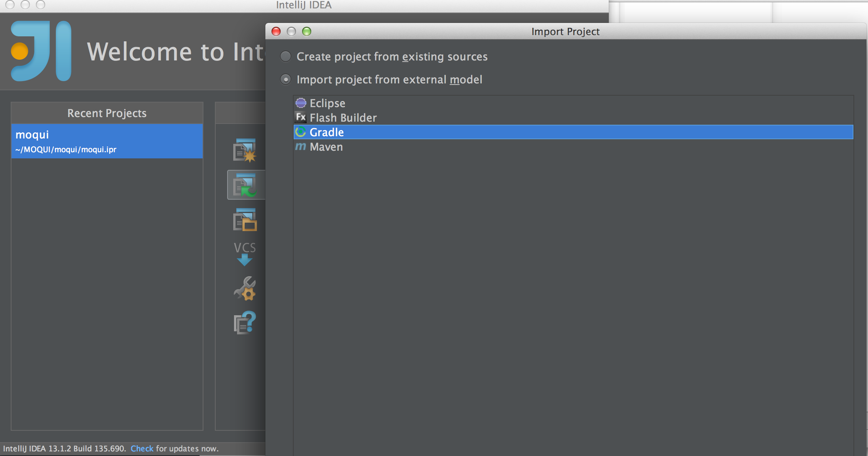Click the Import Project dialog title bar
This screenshot has width=868, height=456.
[x=565, y=31]
